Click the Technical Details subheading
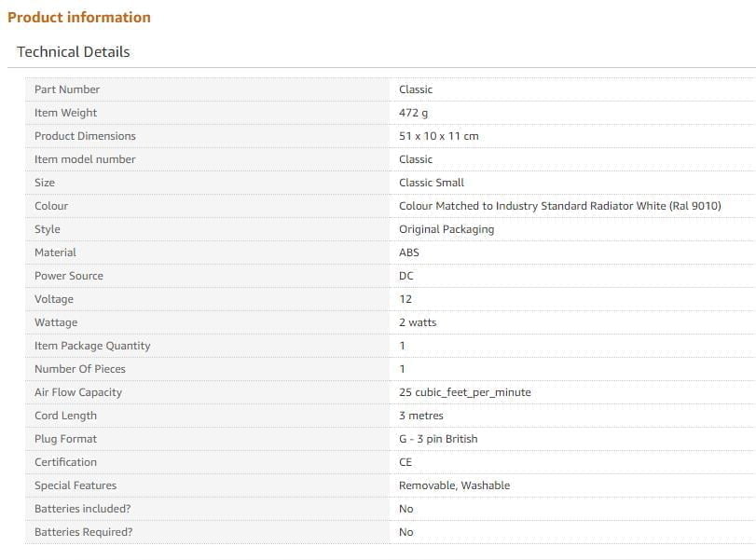 pyautogui.click(x=74, y=51)
